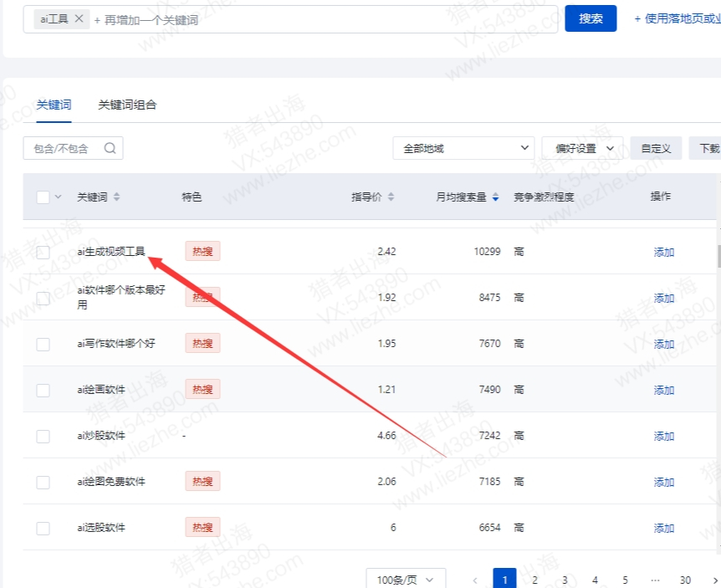Click the 下载 button
Screen dimensions: 721x588
coord(705,148)
